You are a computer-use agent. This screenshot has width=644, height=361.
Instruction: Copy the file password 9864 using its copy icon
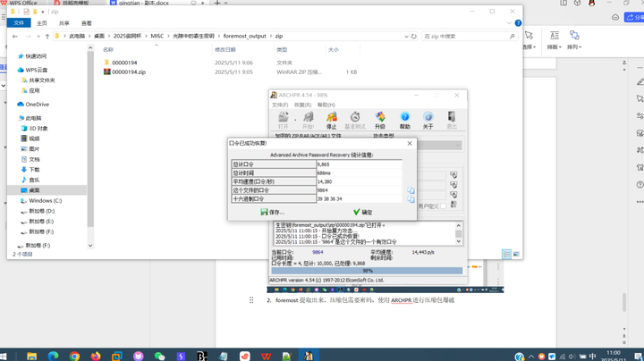(x=411, y=190)
